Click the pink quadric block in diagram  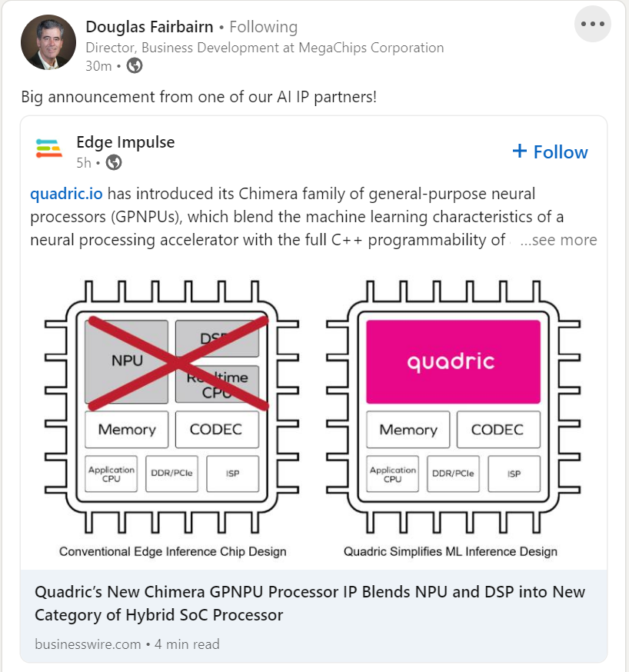[x=453, y=362]
